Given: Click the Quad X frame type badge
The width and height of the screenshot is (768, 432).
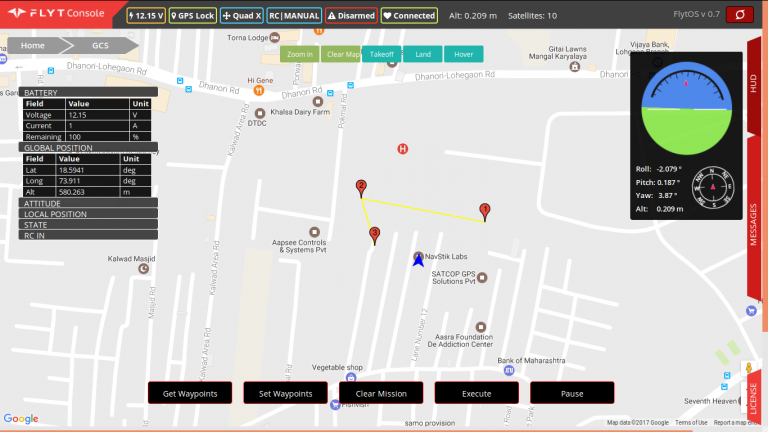Looking at the screenshot, I should click(242, 16).
